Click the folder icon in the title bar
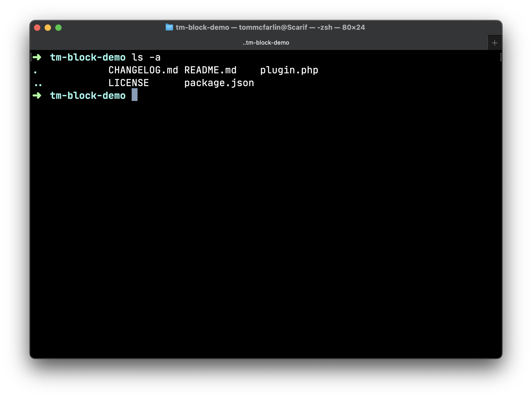The image size is (532, 398). click(169, 27)
